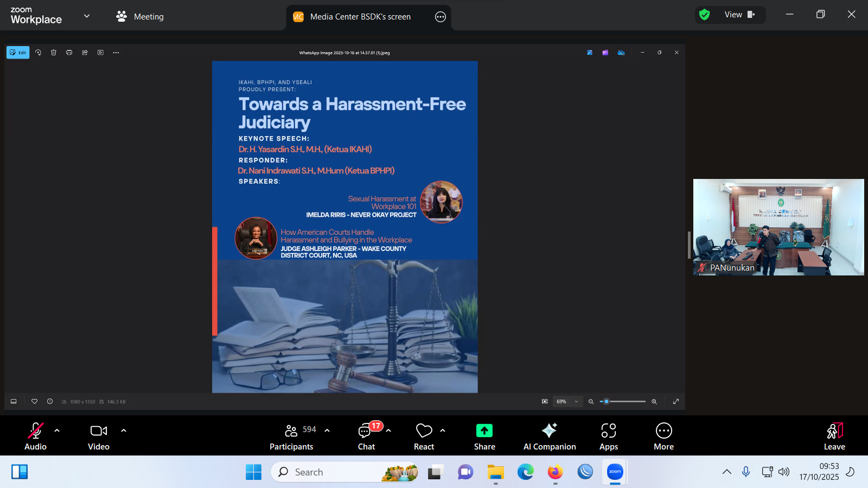Open the Chat panel
868x488 pixels.
(x=366, y=436)
